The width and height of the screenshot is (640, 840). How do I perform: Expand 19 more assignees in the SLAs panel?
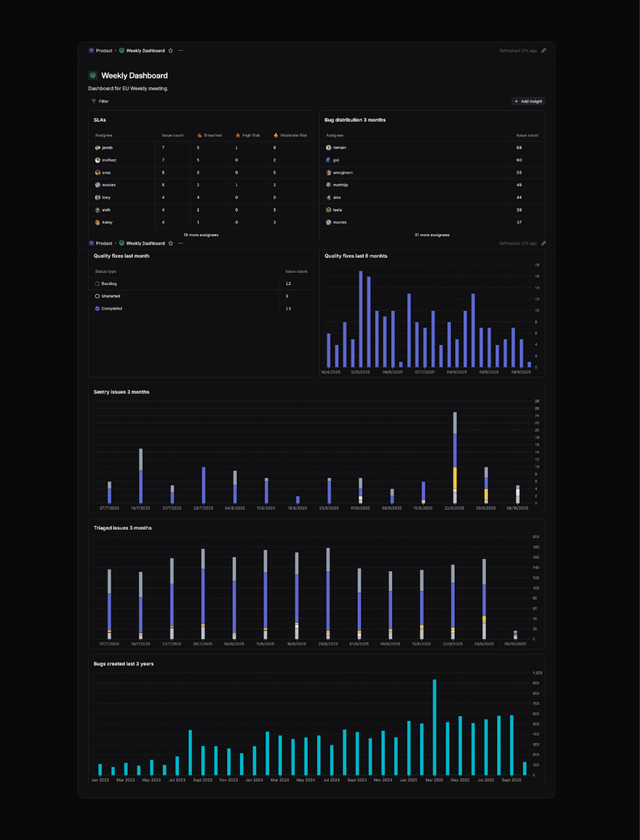[200, 235]
